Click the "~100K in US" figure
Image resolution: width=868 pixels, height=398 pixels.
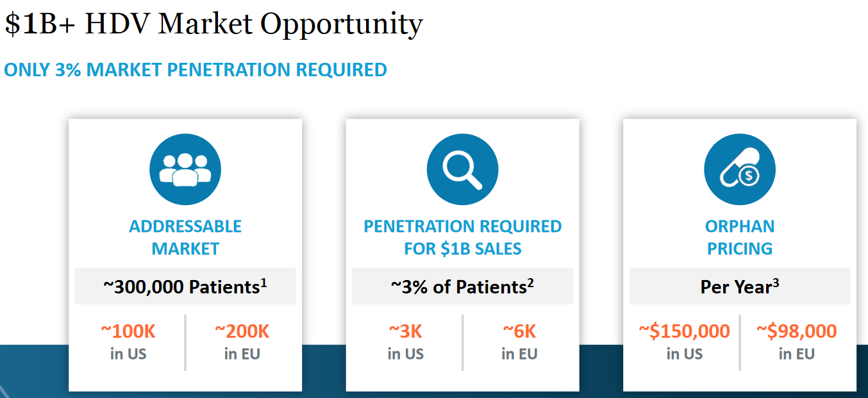(x=128, y=342)
